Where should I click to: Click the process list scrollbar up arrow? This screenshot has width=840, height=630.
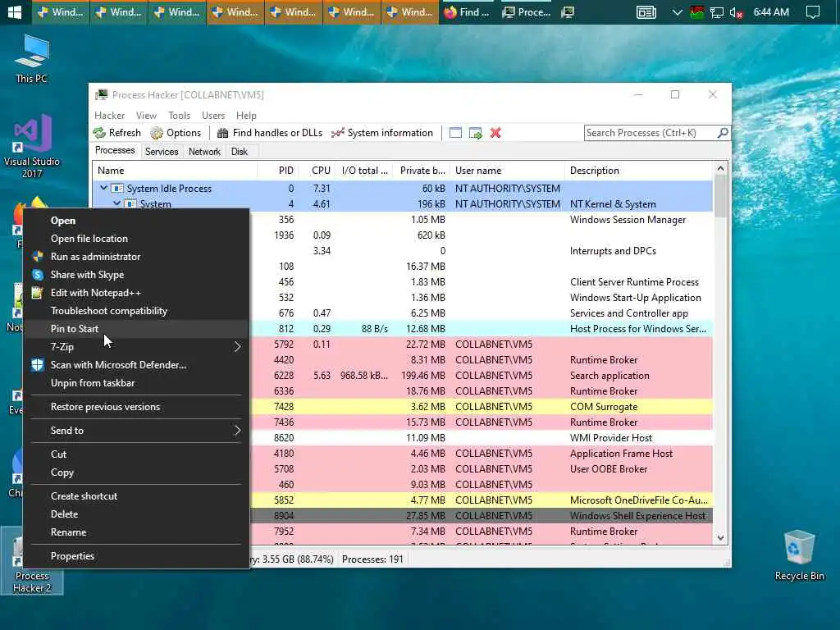[720, 169]
